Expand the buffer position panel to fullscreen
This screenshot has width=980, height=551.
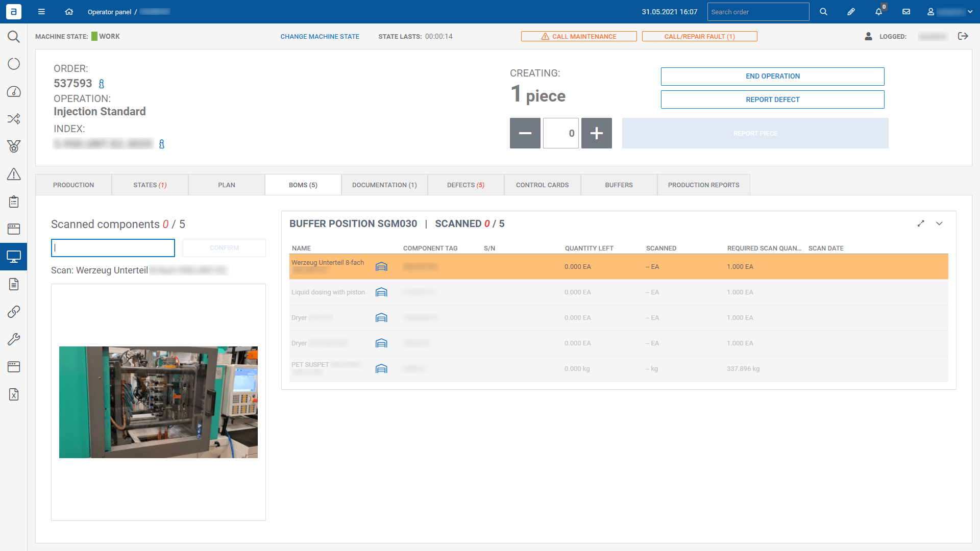[x=921, y=223]
